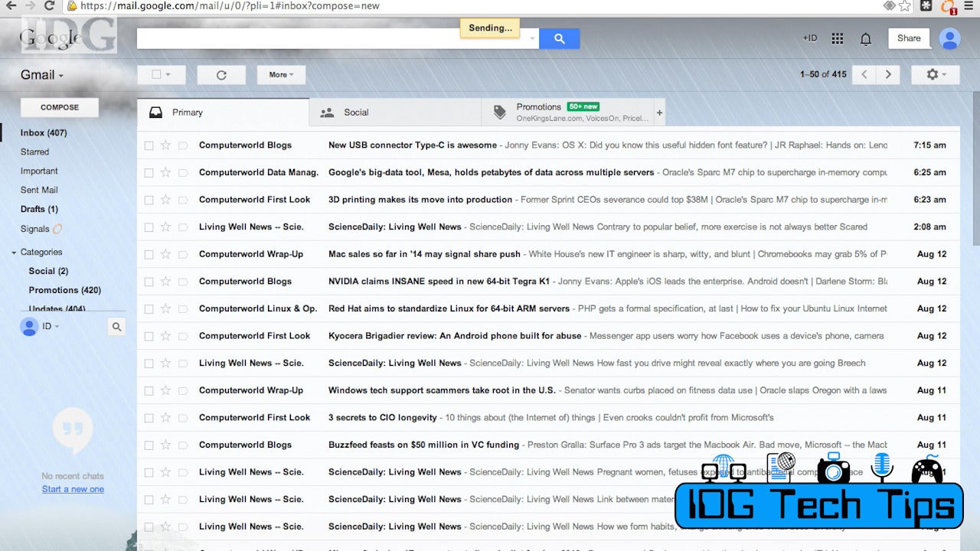Screen dimensions: 980x551
Task: Click the browser back arrow
Action: pos(10,5)
